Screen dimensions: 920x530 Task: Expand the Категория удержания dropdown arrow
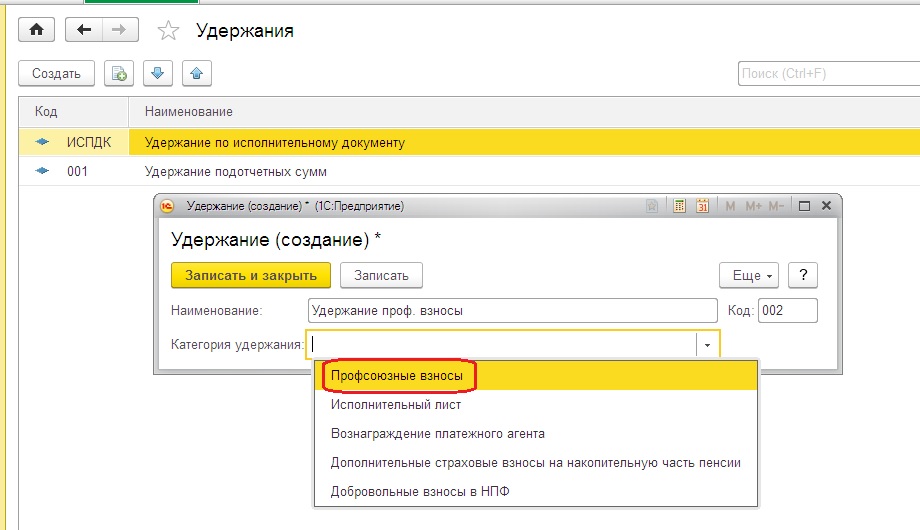coord(707,345)
